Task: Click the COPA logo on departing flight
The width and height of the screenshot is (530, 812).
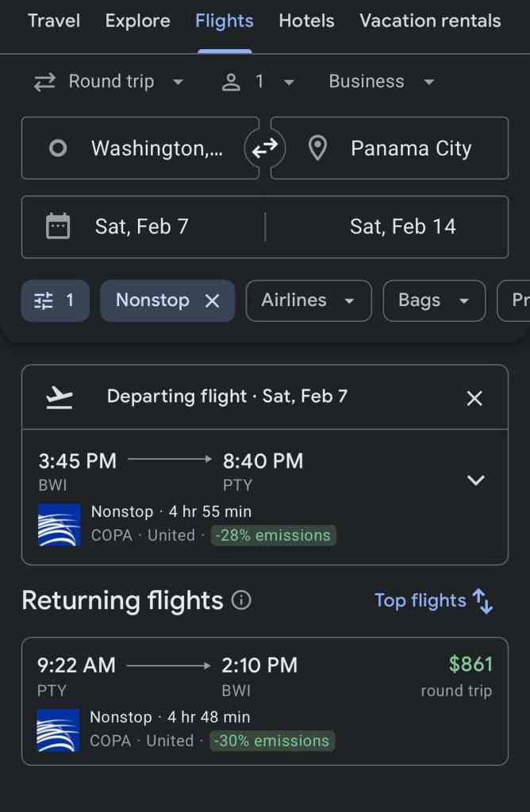Action: point(60,525)
